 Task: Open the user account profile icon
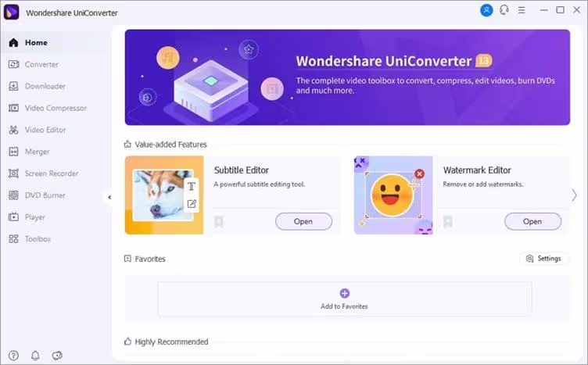(x=486, y=10)
